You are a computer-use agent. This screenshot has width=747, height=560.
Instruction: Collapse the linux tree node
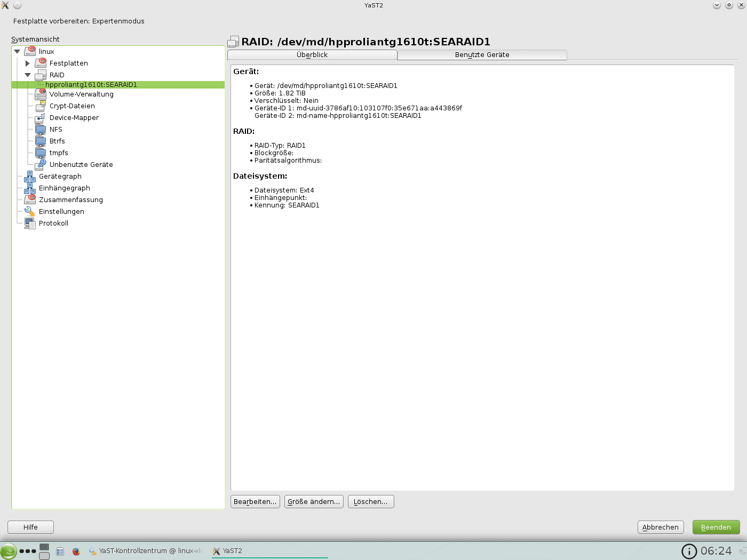[17, 51]
